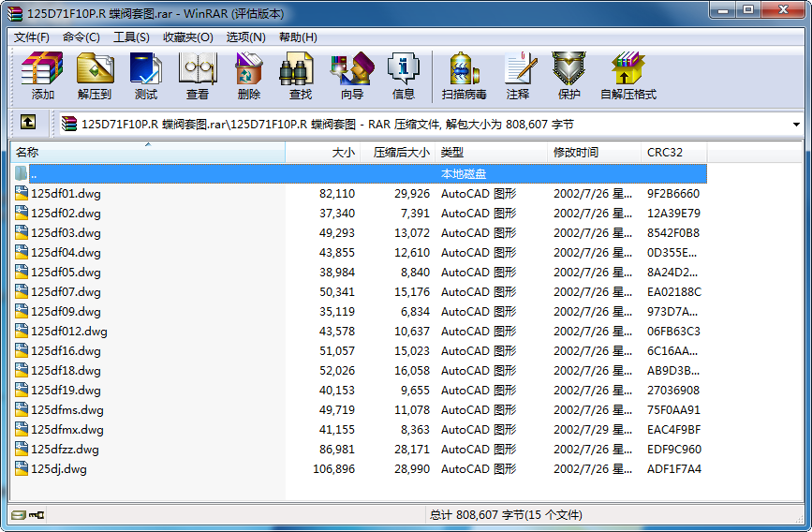812x532 pixels.
Task: Sort by CRC32 column header
Action: click(x=673, y=153)
